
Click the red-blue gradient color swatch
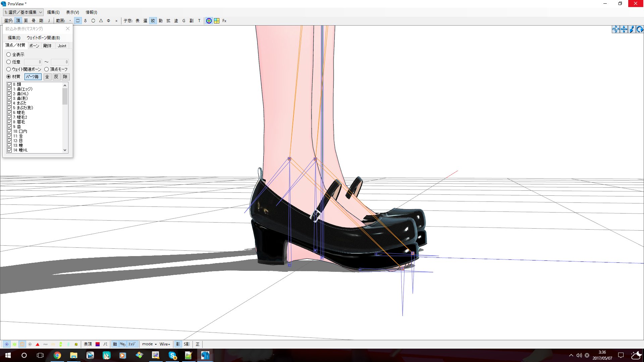pyautogui.click(x=98, y=344)
